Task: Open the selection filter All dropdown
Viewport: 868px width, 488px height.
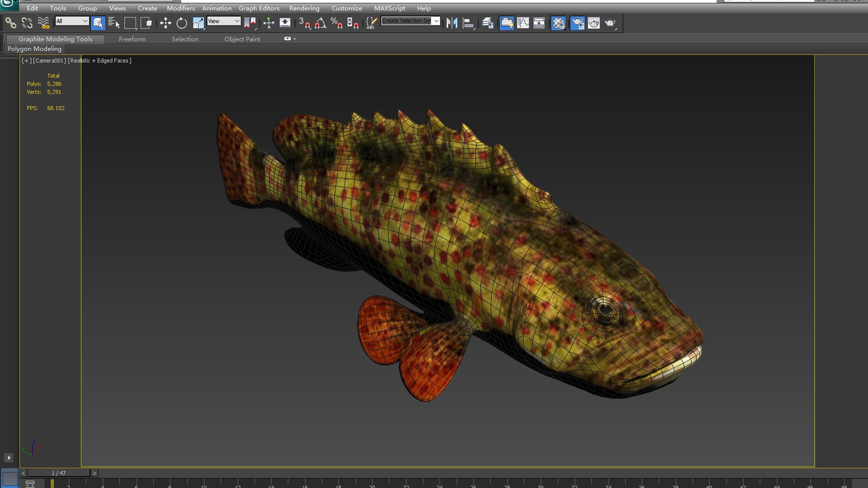Action: (72, 21)
